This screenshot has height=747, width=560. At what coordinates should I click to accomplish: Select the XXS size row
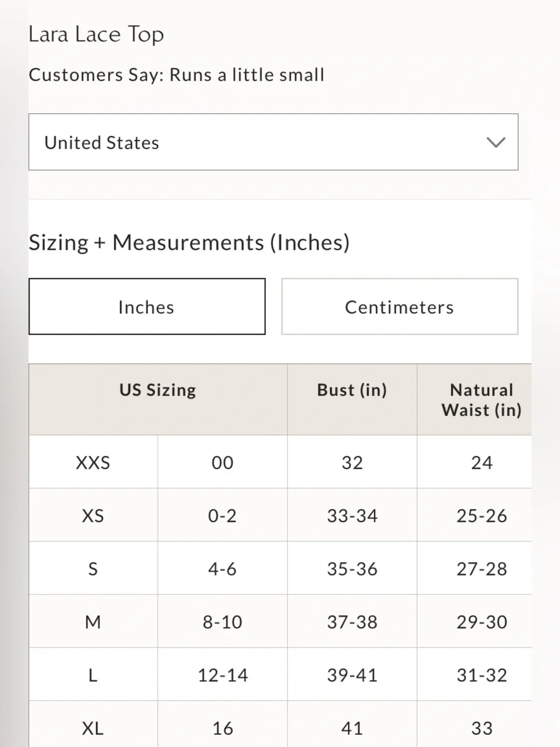tap(280, 462)
